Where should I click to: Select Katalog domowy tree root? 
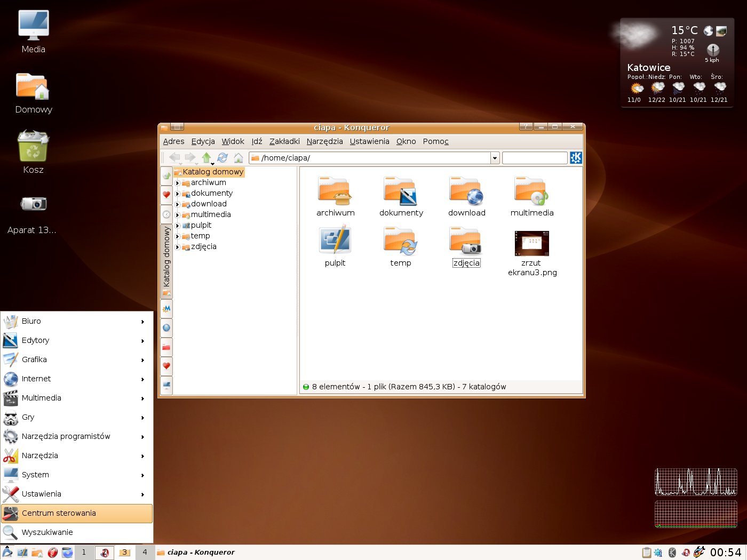point(209,172)
